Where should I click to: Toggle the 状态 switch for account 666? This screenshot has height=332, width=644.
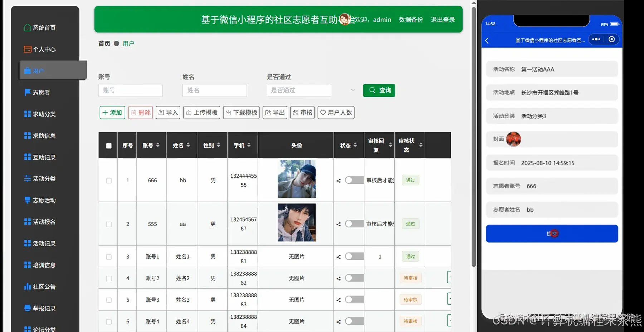click(x=354, y=180)
